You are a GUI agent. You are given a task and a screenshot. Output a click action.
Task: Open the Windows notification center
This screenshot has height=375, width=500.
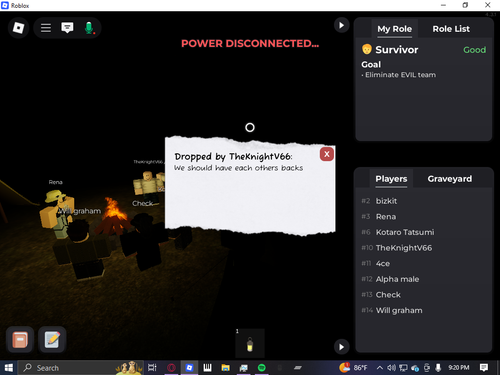(x=484, y=368)
